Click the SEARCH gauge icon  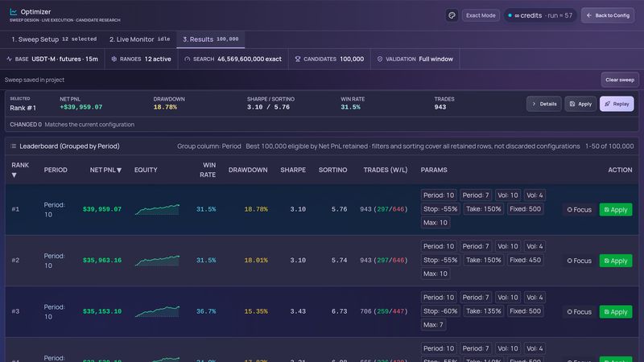[x=188, y=59]
